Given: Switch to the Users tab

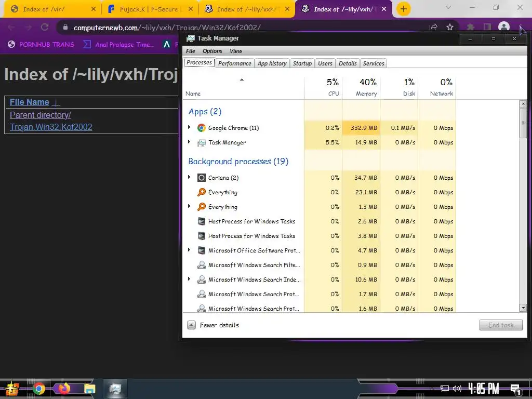Looking at the screenshot, I should coord(325,63).
